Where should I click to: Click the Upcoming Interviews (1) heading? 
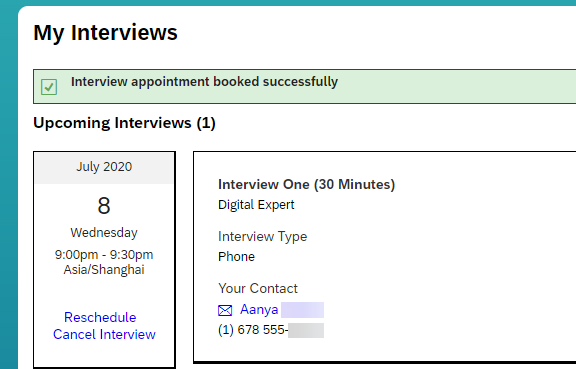click(x=124, y=123)
